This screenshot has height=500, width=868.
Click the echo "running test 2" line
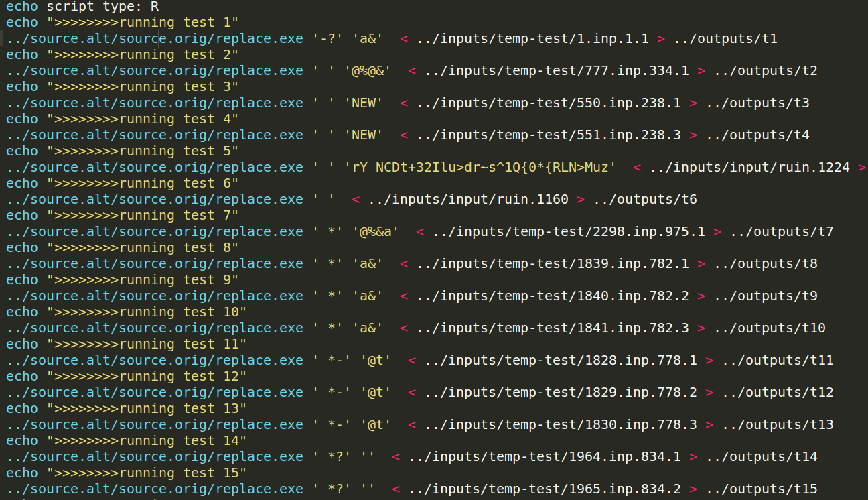(x=123, y=54)
